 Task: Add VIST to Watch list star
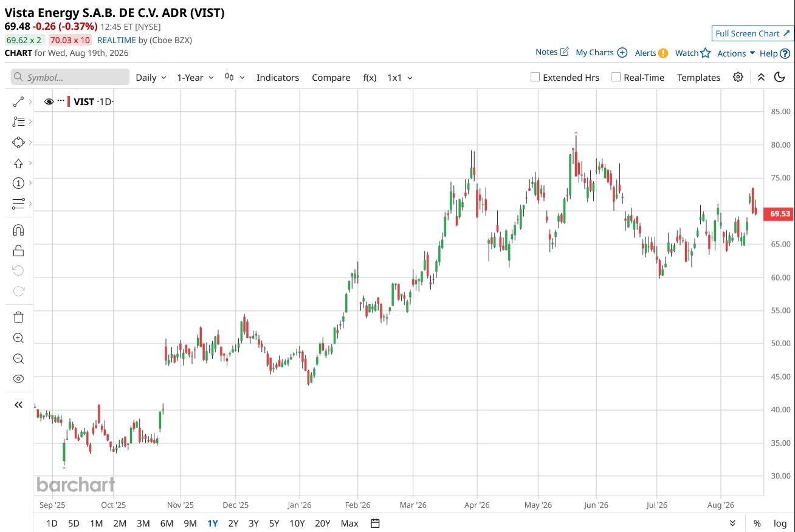693,53
